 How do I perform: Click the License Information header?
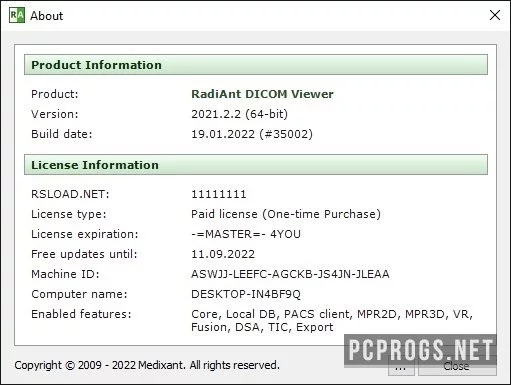tap(256, 165)
